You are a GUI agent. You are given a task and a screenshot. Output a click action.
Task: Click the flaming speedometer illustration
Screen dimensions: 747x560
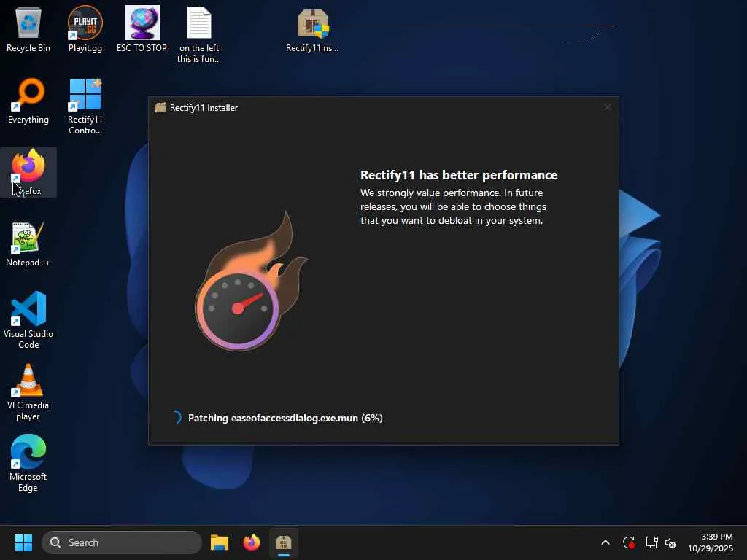(251, 281)
